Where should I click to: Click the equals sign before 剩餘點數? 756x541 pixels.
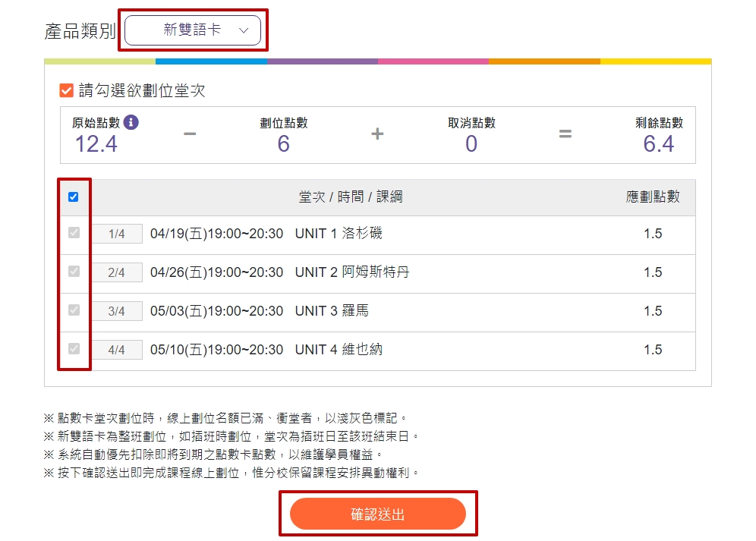[x=565, y=134]
